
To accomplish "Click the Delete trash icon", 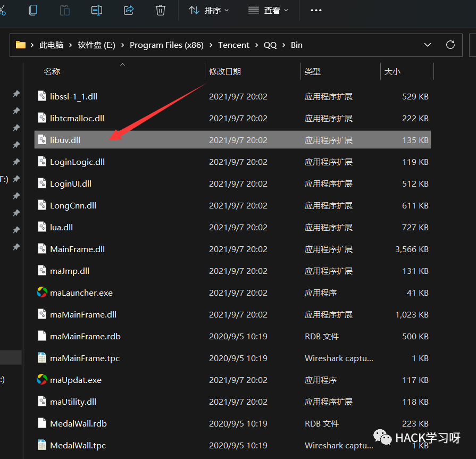I will tap(160, 10).
